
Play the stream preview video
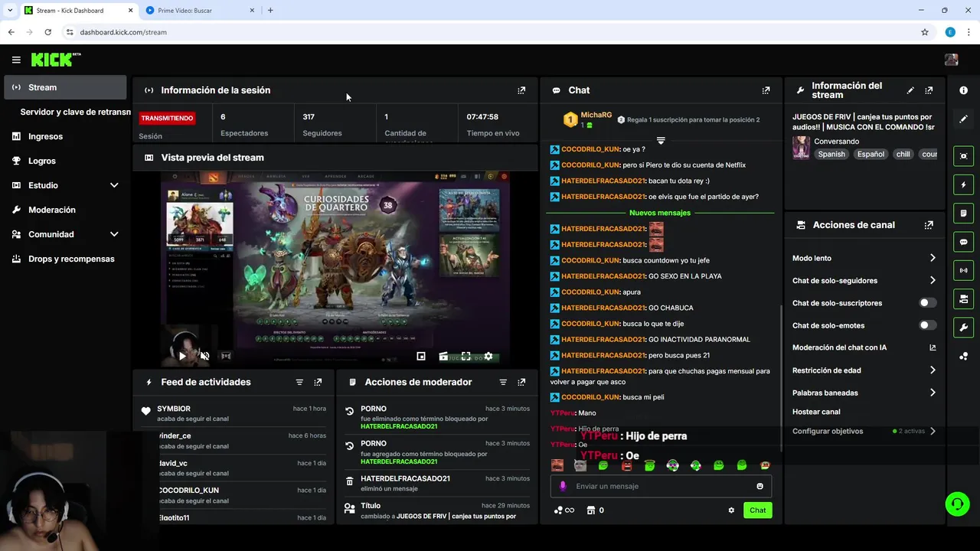(x=182, y=356)
